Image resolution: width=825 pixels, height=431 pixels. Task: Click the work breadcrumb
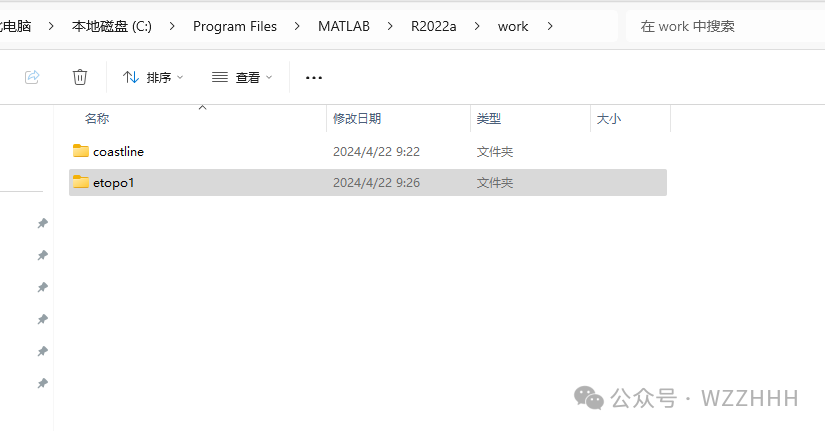coord(513,26)
